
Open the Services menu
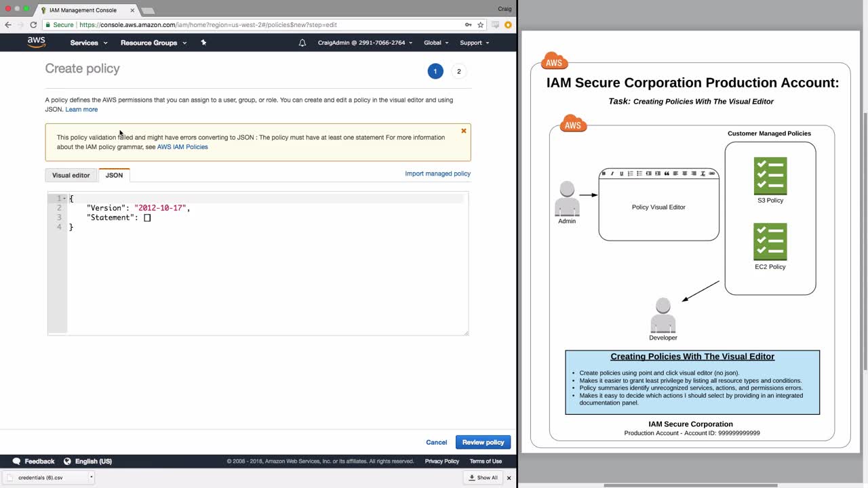pos(89,43)
